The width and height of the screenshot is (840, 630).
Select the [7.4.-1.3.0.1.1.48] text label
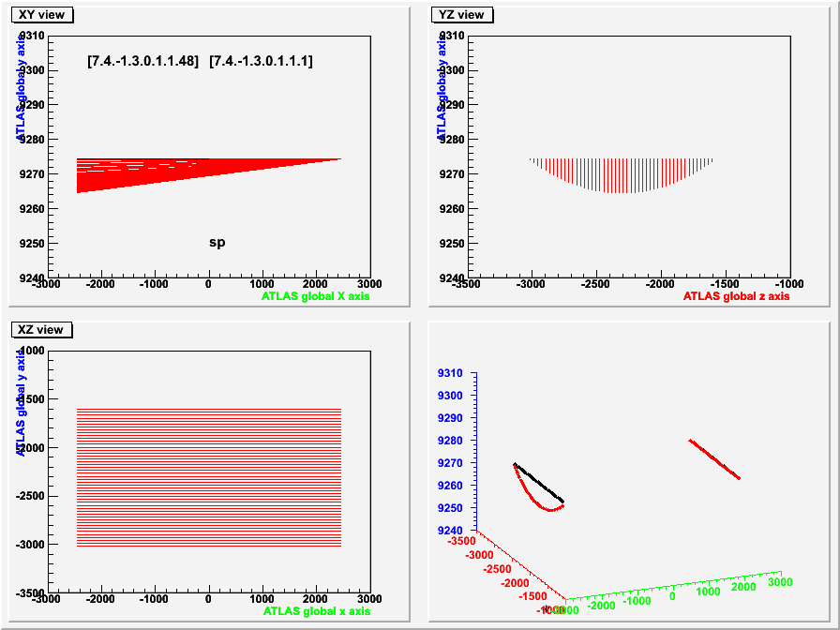coord(142,61)
